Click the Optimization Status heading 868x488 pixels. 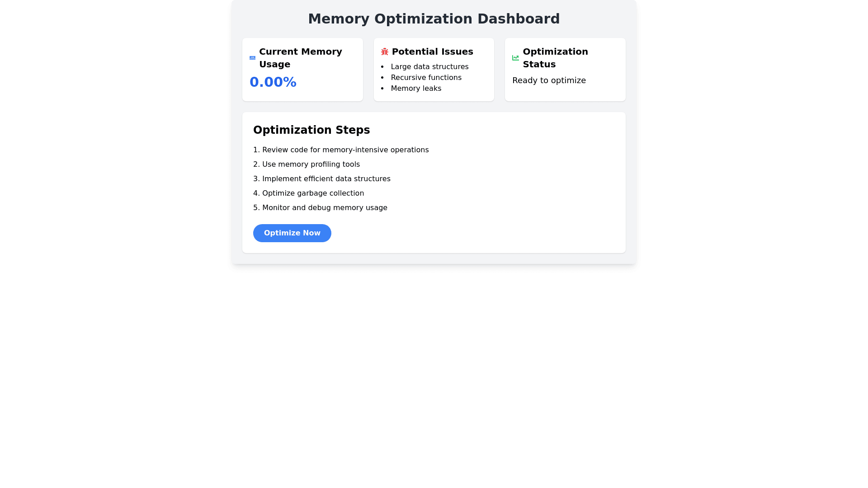coord(555,58)
